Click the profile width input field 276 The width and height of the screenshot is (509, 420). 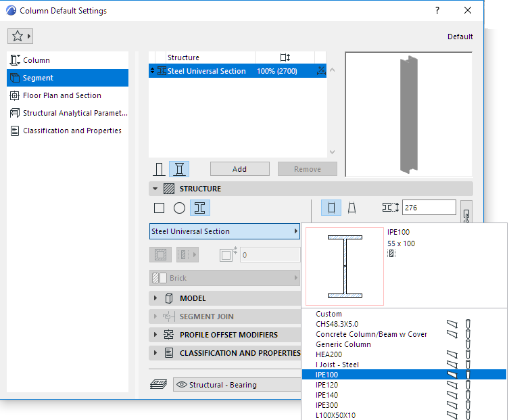429,208
